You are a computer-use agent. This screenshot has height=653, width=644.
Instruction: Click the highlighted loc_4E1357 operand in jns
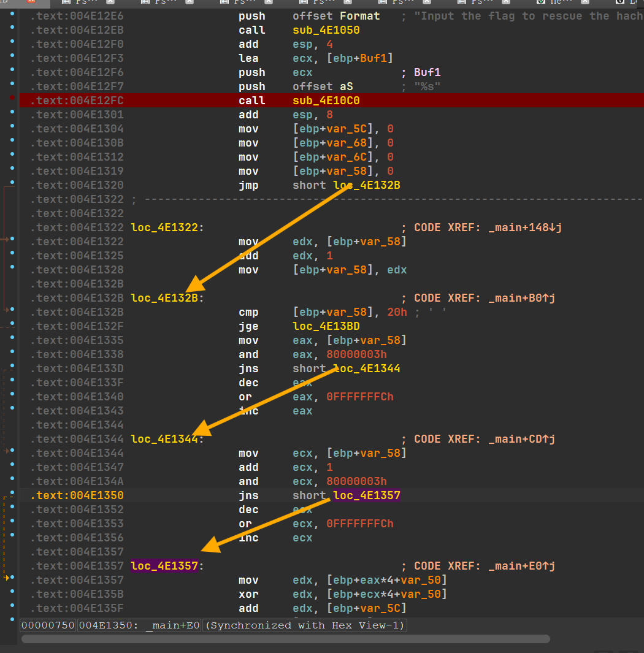click(367, 495)
